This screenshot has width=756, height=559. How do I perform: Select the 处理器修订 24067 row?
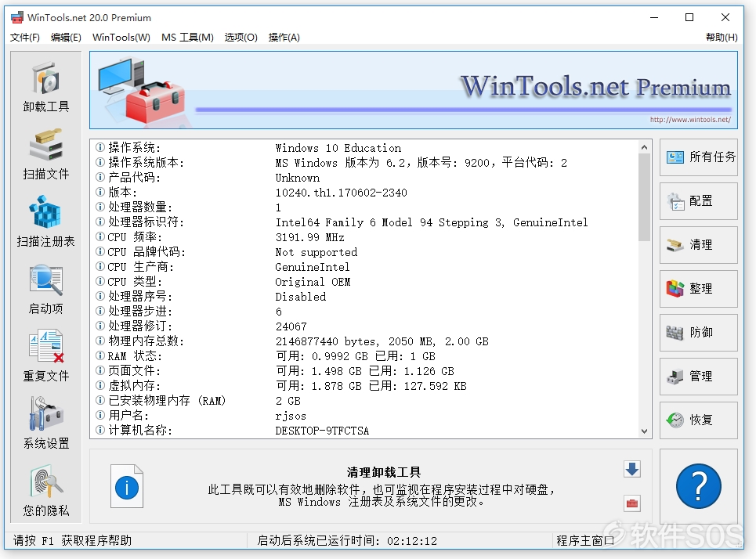coord(364,326)
